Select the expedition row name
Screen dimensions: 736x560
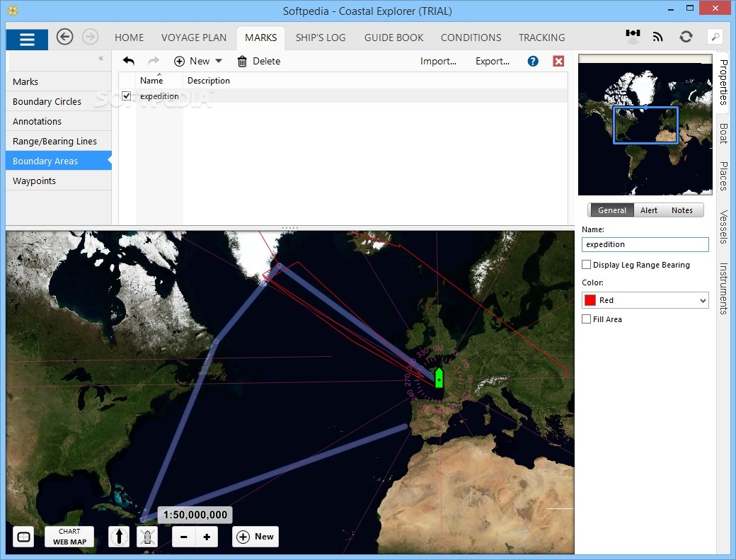click(159, 96)
